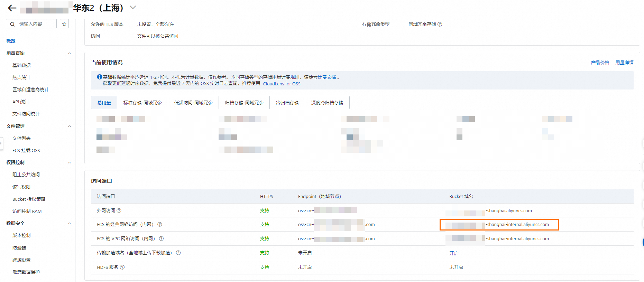644x282 pixels.
Task: Click the 外网访问 Bucket domain ending in shanghai.aliyuncs.com
Action: tap(489, 210)
